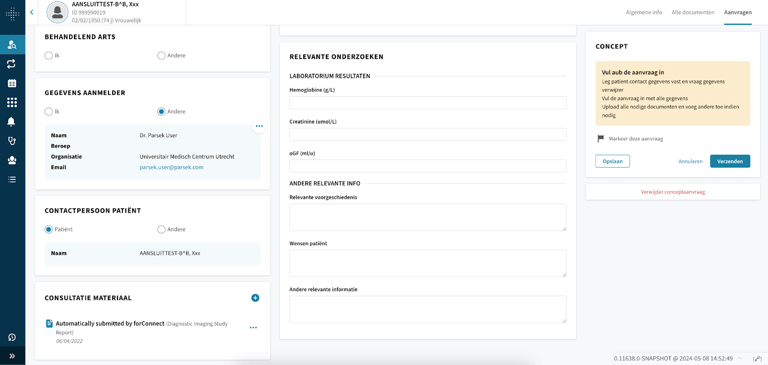Click 'Universitair Medisch Centrum Utrecht' text
Viewport: 768px width, 365px height.
click(187, 157)
